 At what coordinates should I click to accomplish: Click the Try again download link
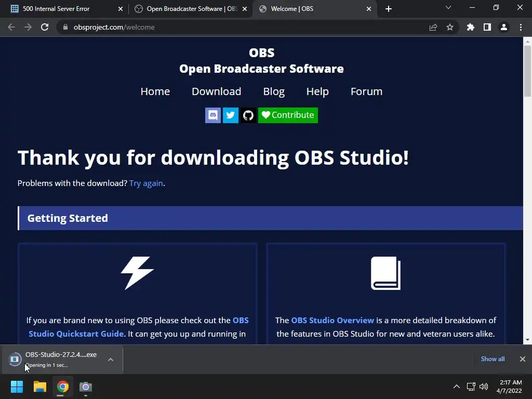(x=146, y=183)
